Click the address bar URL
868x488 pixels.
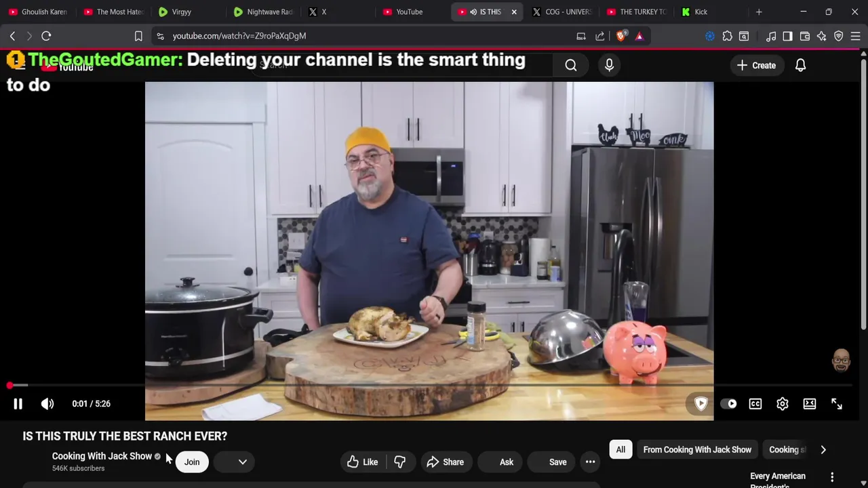click(x=239, y=36)
